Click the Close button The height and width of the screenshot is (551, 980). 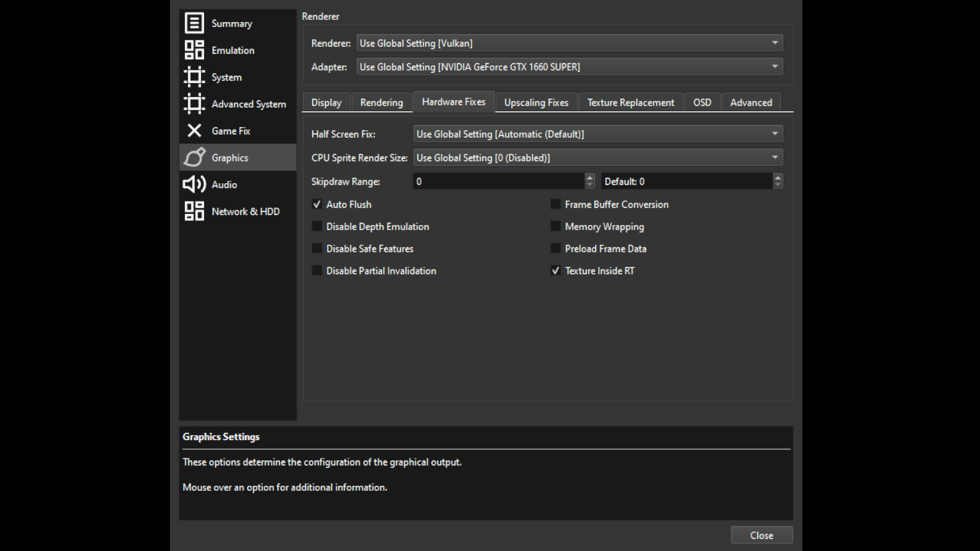click(762, 535)
